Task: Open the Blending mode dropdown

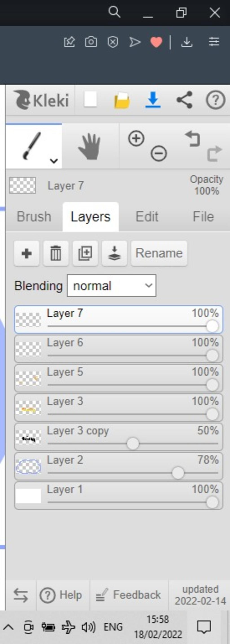Action: click(111, 286)
